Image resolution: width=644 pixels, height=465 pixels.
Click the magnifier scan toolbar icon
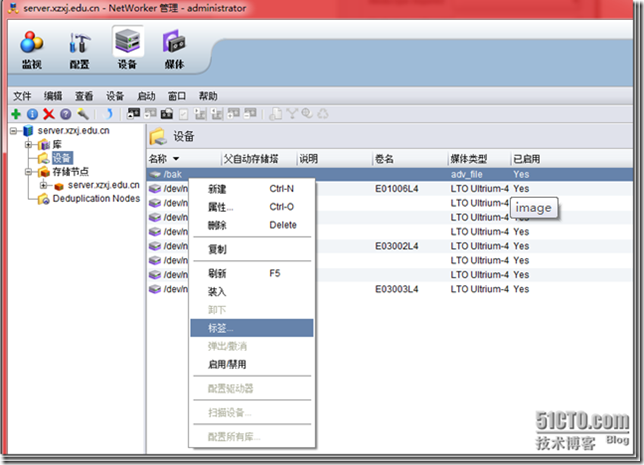click(307, 113)
